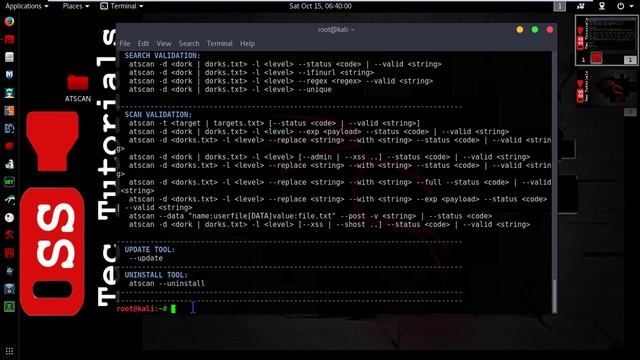
Task: Open the red Terminal icon in dock
Action: [9, 39]
